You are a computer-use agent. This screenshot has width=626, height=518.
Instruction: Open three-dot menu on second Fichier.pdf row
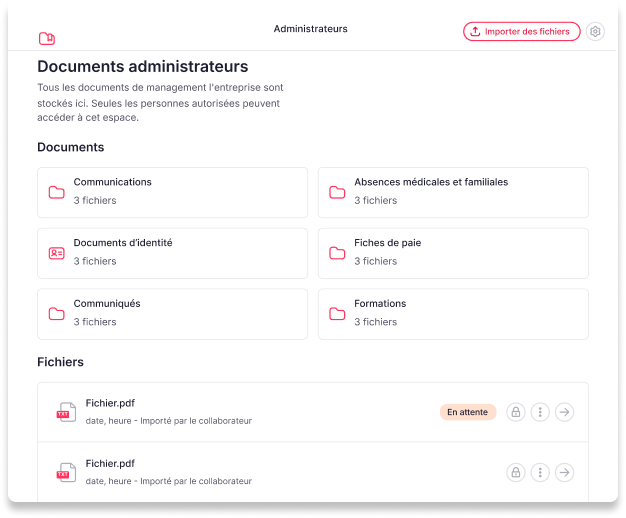(x=540, y=472)
